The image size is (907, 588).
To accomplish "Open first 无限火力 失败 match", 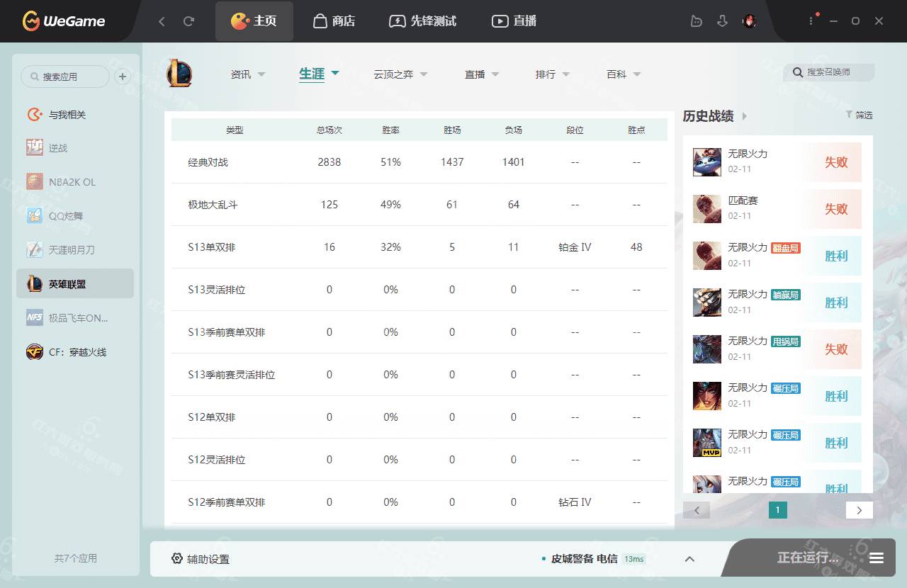I will pyautogui.click(x=777, y=162).
